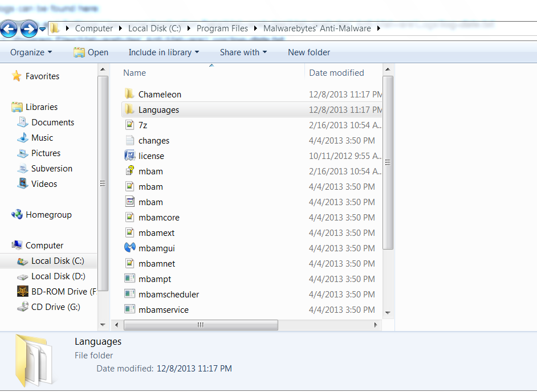Select Computer in the navigation pane

pos(44,246)
